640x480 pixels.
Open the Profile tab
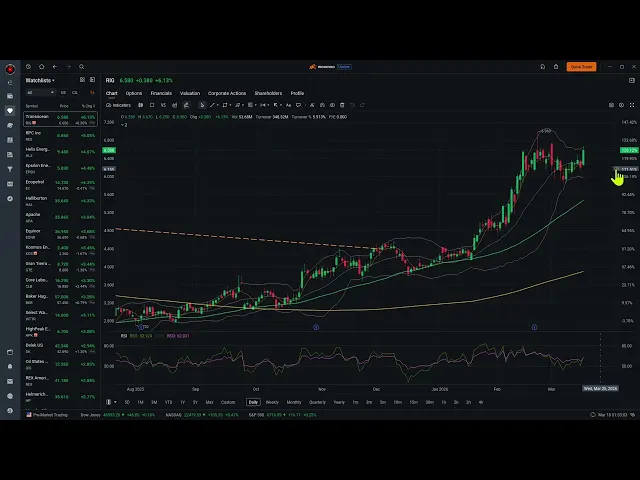297,93
